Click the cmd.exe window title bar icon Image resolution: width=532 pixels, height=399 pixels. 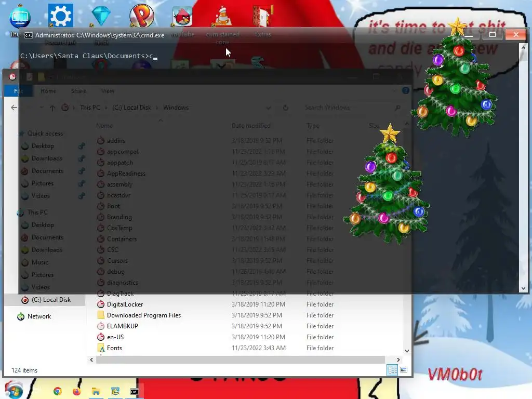29,35
